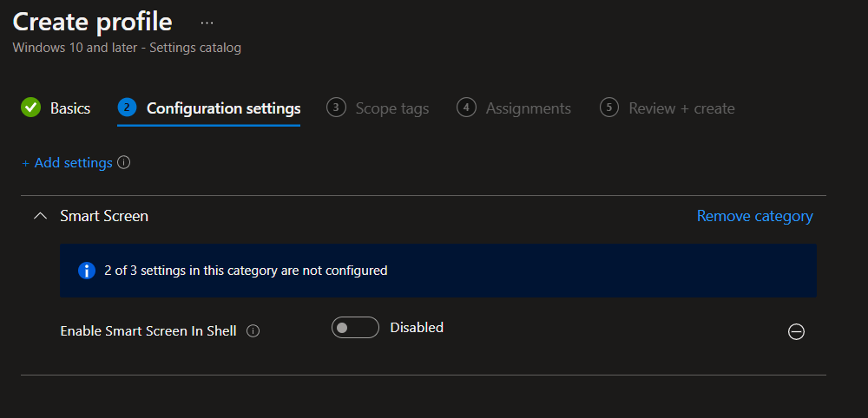Remove the setting using the minus icon
Screen dimensions: 868x418
(x=796, y=331)
